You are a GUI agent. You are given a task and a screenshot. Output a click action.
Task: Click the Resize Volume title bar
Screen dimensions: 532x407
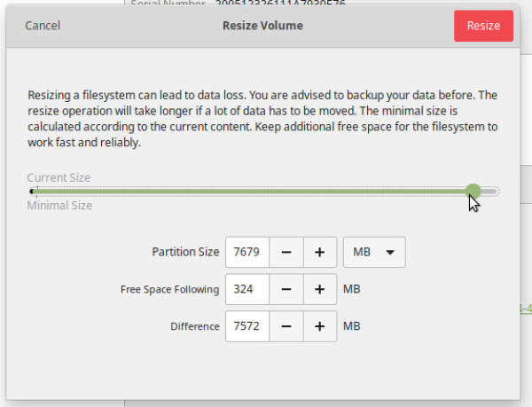(x=262, y=26)
